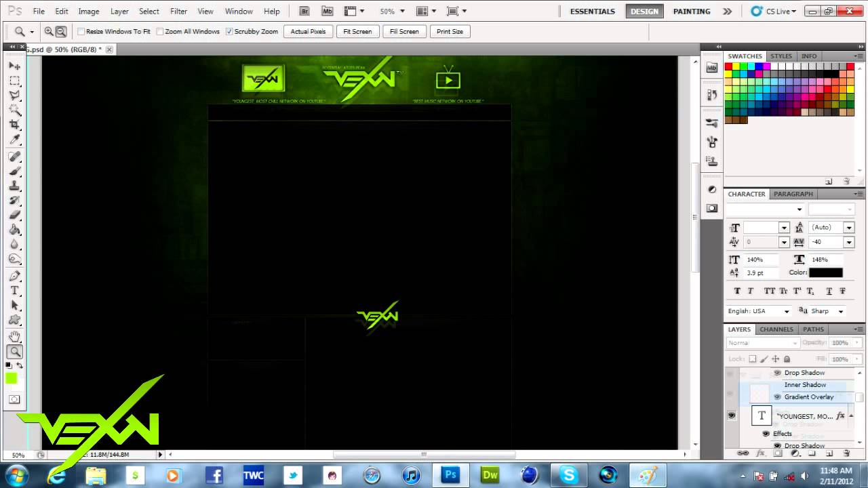Select the Quick Selection tool
Image resolution: width=868 pixels, height=488 pixels.
click(x=14, y=110)
